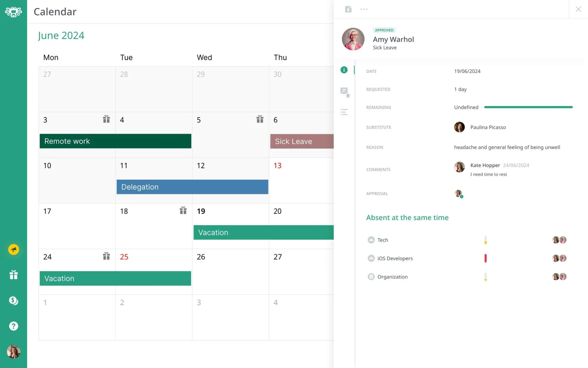588x368 pixels.
Task: Click the remaining days progress bar
Action: [528, 107]
